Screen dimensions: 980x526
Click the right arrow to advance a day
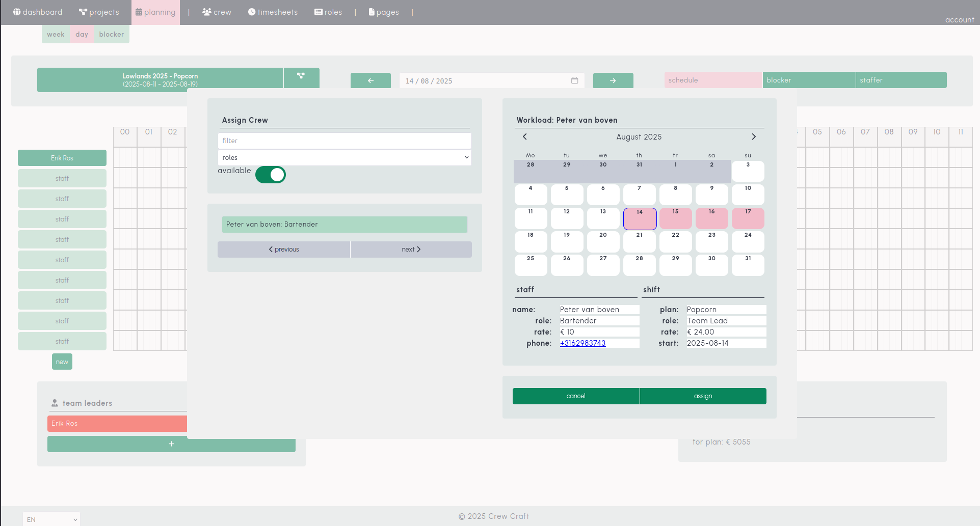(613, 80)
